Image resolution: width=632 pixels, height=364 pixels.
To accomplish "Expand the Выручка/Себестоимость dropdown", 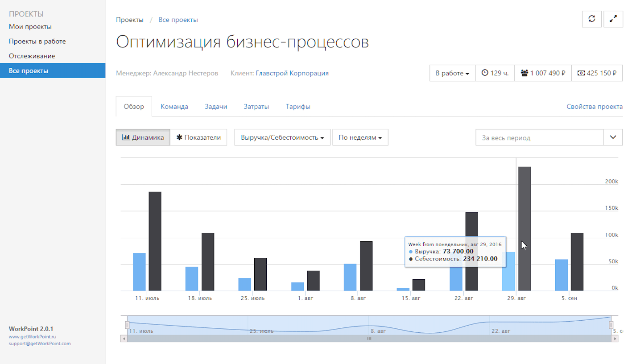I will [282, 138].
